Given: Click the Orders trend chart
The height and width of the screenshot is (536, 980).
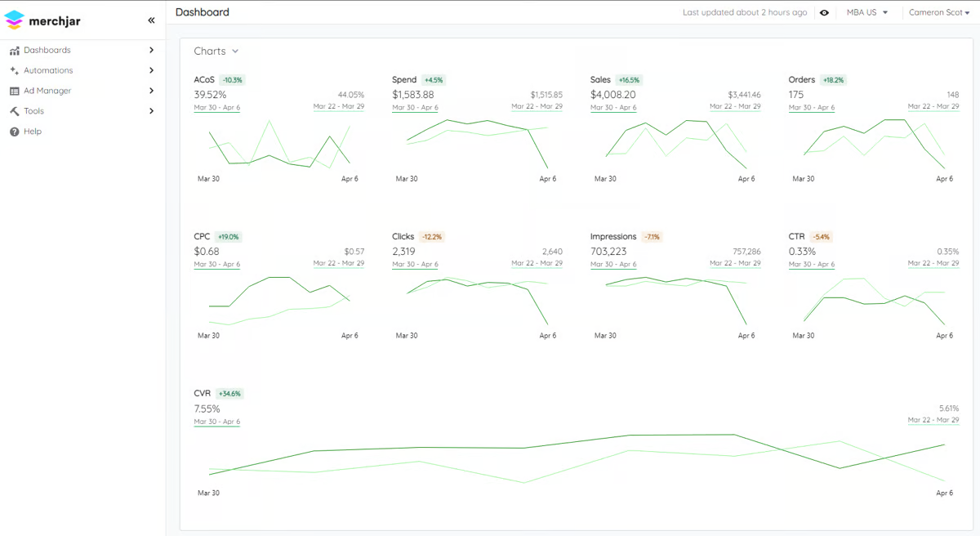Looking at the screenshot, I should (874, 144).
